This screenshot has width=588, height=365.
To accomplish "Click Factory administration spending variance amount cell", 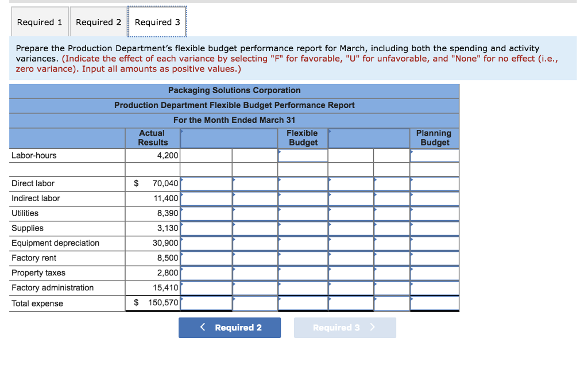I will [206, 288].
